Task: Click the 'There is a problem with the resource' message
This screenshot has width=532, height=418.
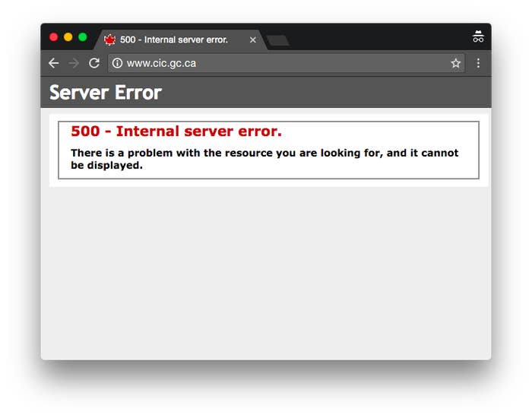Action: tap(264, 159)
